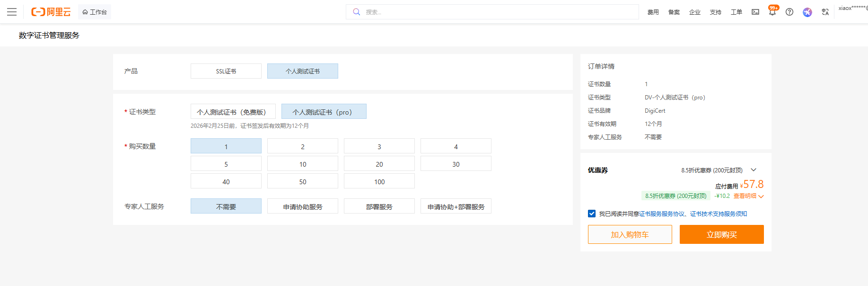This screenshot has height=286, width=868.
Task: Open the colorful AI assistant icon
Action: [807, 12]
